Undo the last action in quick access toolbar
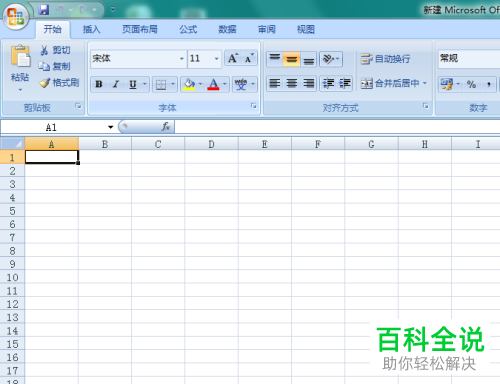500x384 pixels. (60, 10)
